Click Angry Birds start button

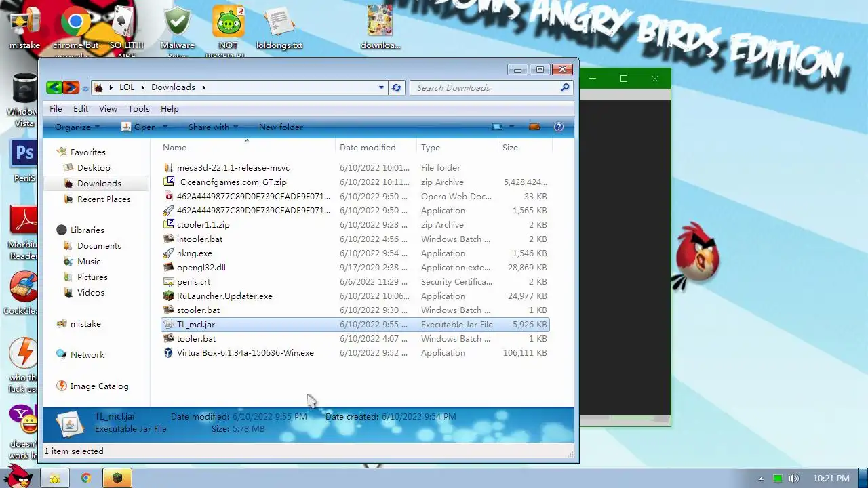[x=18, y=476]
